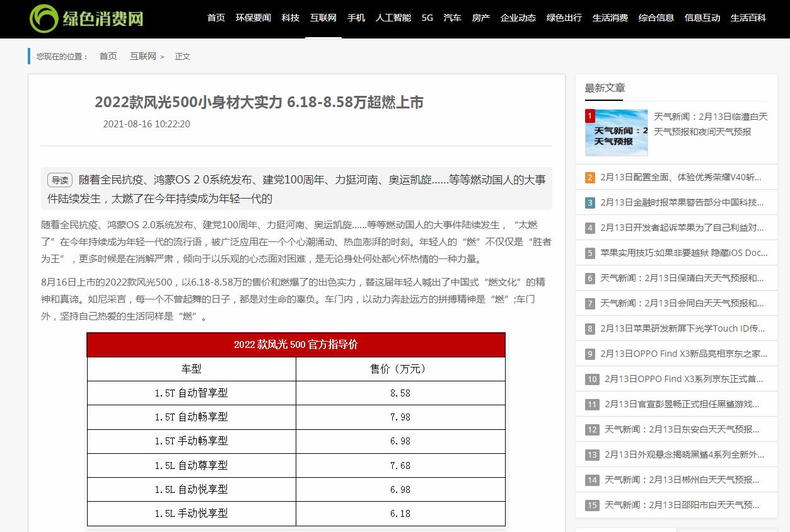Select the 互联网 nav tab

323,18
